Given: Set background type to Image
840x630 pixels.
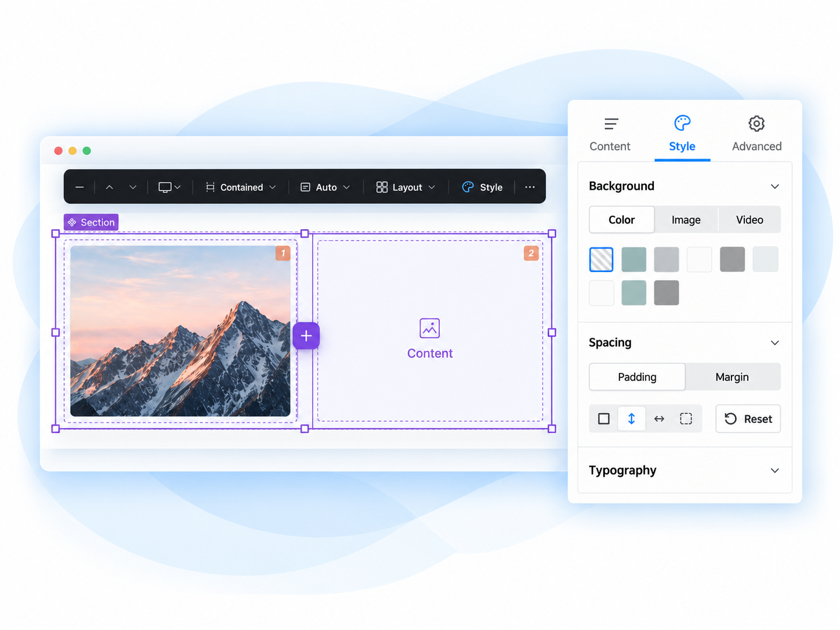Looking at the screenshot, I should pyautogui.click(x=686, y=220).
